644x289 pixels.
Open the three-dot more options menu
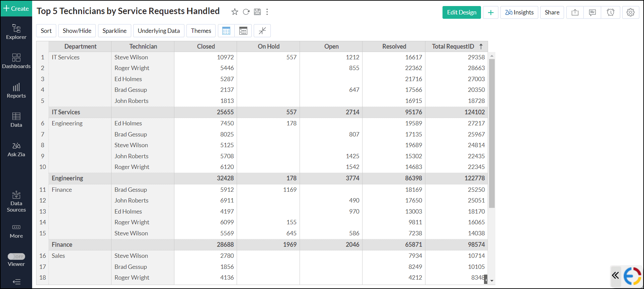click(x=267, y=12)
